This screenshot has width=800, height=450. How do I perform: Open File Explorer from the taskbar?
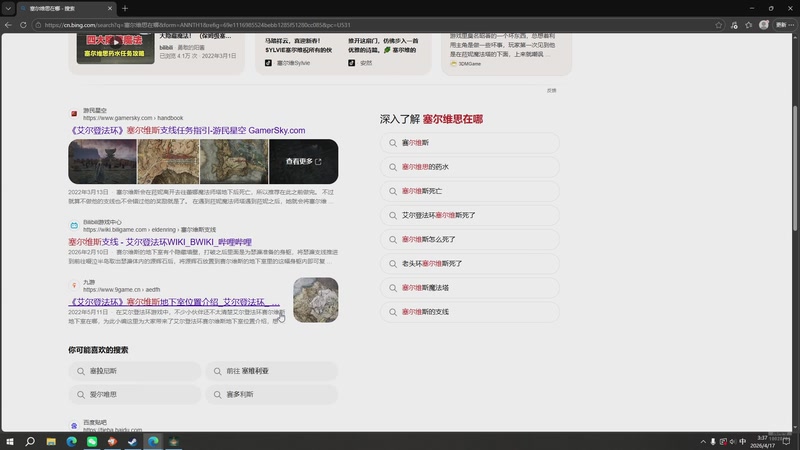pyautogui.click(x=51, y=441)
